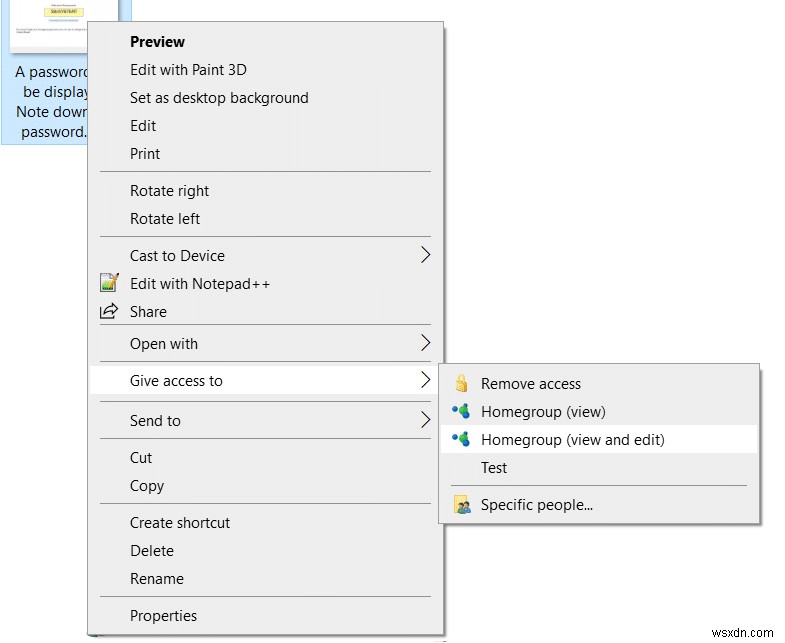Click the Share arrow icon
This screenshot has height=643, width=785.
[x=110, y=311]
